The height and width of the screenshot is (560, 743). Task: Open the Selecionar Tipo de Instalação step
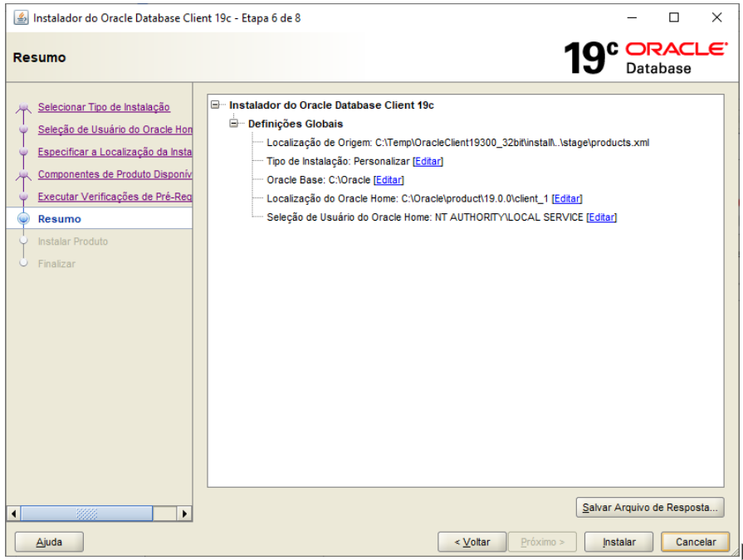[x=104, y=107]
